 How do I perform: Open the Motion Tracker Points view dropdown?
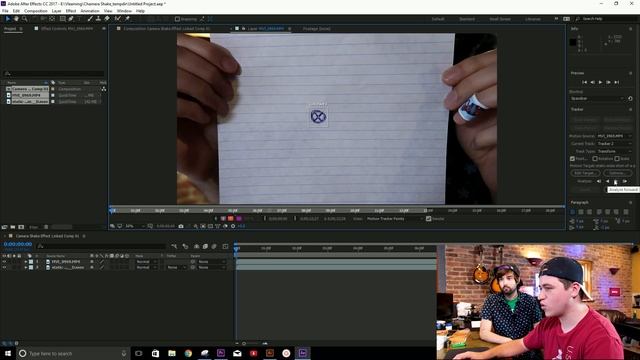(x=393, y=219)
